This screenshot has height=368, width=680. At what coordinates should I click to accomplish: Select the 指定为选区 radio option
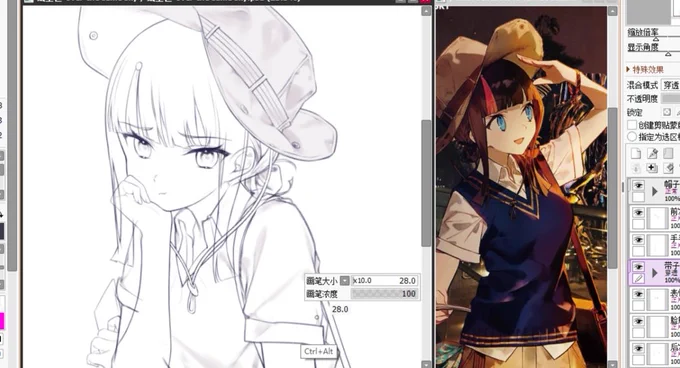click(632, 137)
